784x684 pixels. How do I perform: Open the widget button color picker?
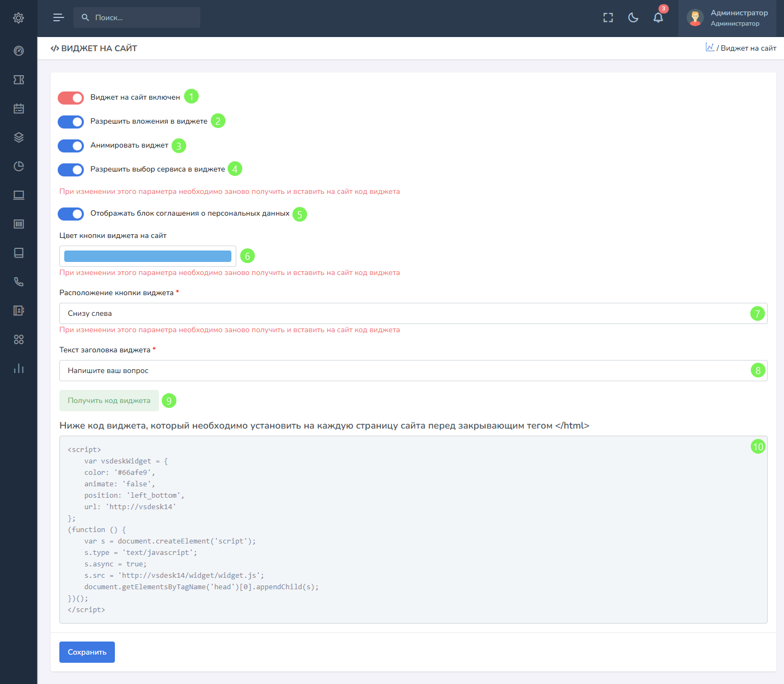(148, 256)
